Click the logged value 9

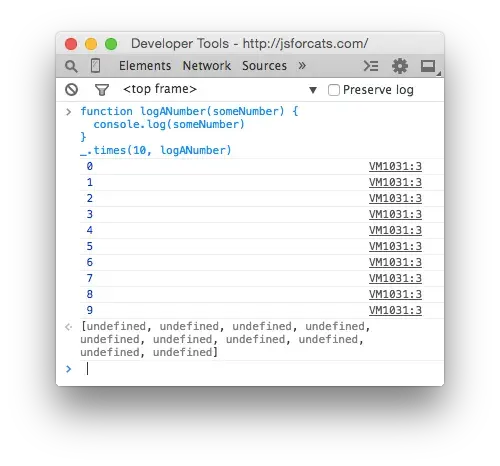tap(90, 310)
